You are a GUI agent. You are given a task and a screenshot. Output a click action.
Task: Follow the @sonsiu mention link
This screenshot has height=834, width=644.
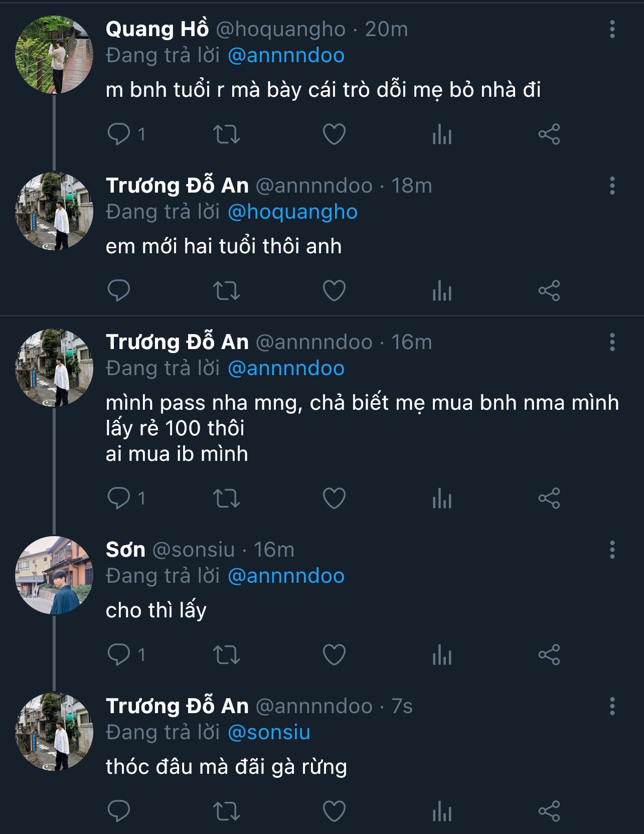tap(269, 732)
